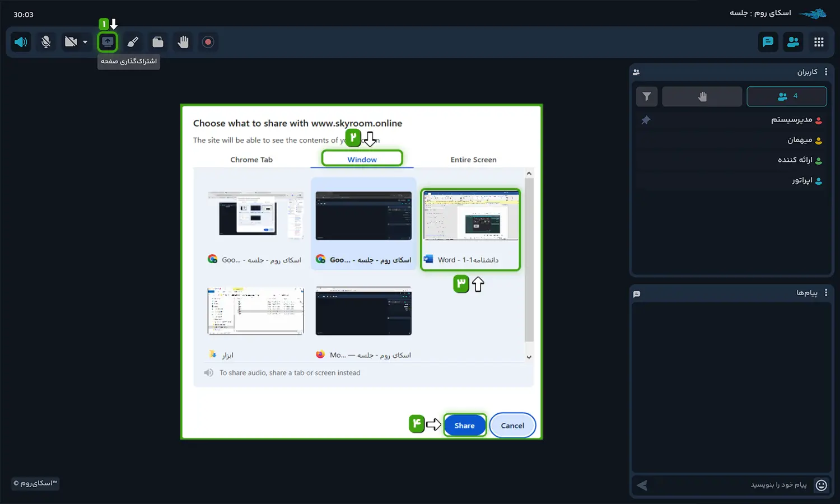Image resolution: width=840 pixels, height=504 pixels.
Task: Click the emoji smiley icon
Action: (821, 485)
